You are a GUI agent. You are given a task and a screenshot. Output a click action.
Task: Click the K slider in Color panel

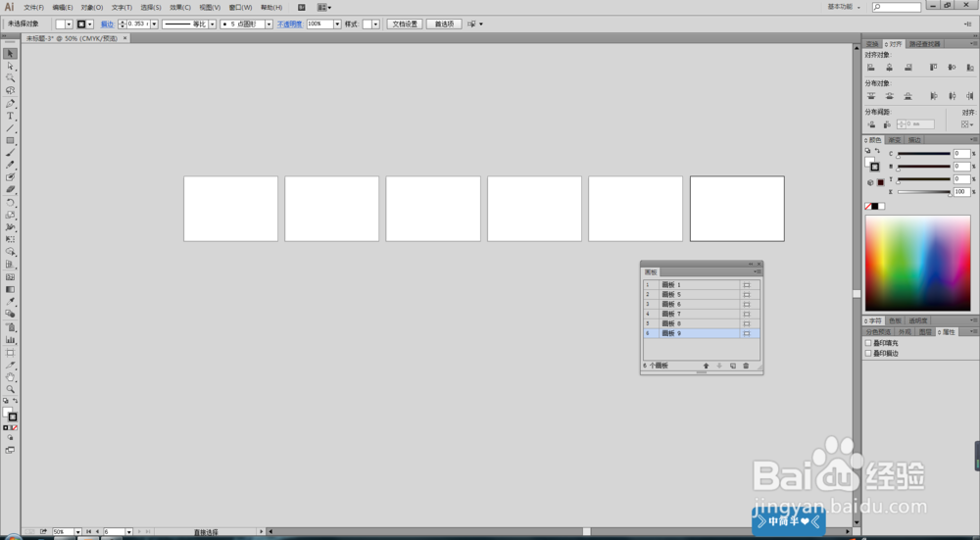click(924, 192)
